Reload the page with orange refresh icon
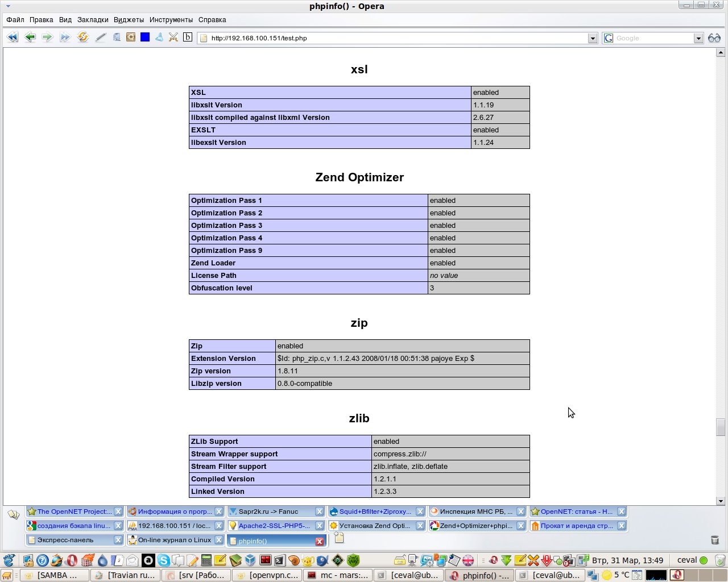 pyautogui.click(x=83, y=38)
